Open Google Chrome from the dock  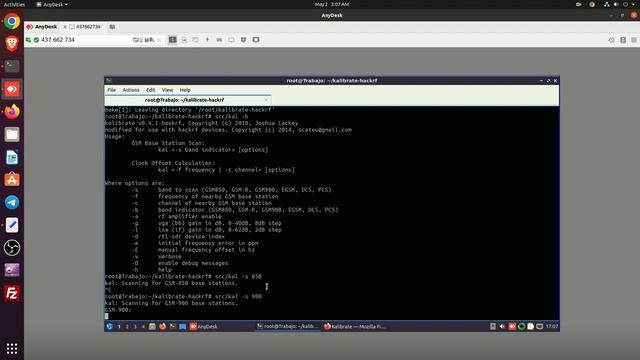(x=12, y=21)
